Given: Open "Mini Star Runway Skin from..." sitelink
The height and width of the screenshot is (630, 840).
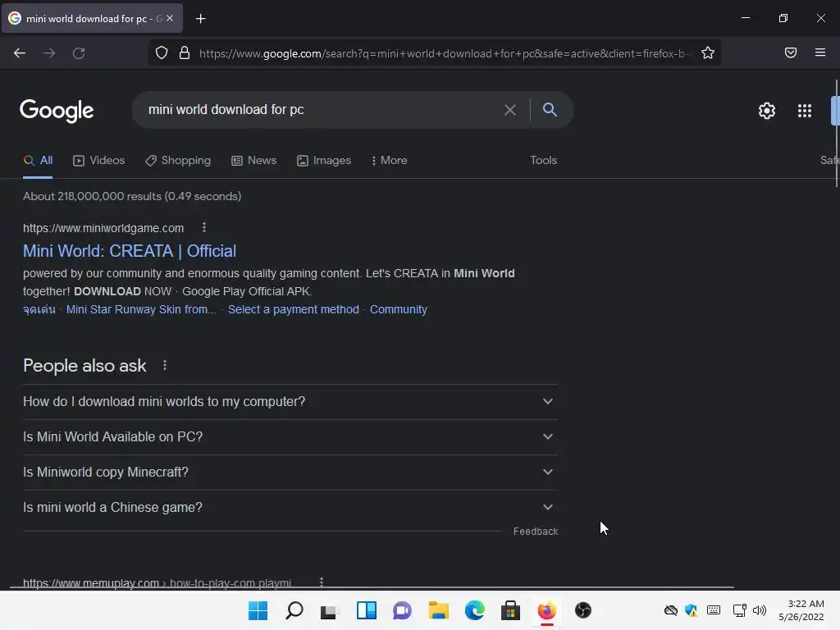Looking at the screenshot, I should [x=141, y=309].
